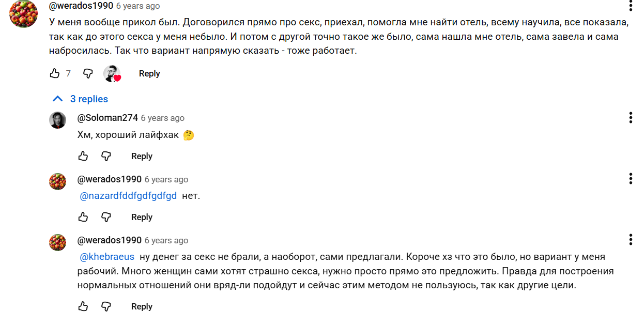The image size is (644, 326).
Task: Dislike the reply mentioning @khebraeus
Action: [106, 306]
